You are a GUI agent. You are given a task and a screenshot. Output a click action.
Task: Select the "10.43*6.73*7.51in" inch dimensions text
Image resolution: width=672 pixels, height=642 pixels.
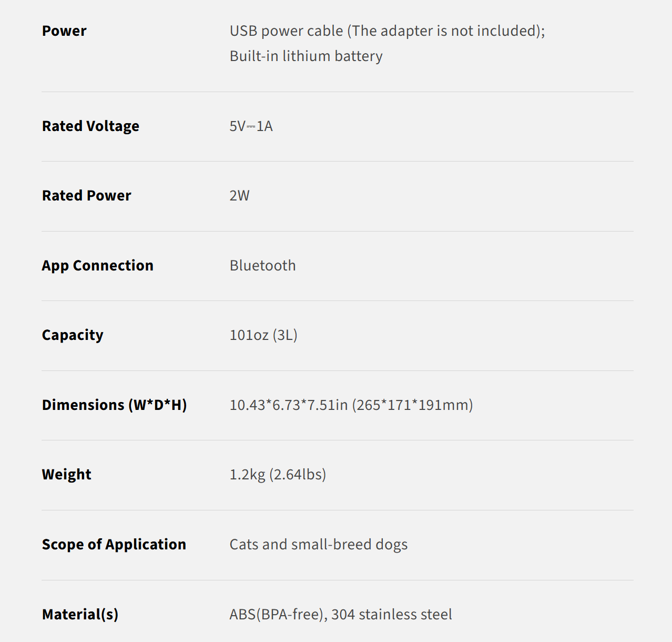(x=289, y=405)
